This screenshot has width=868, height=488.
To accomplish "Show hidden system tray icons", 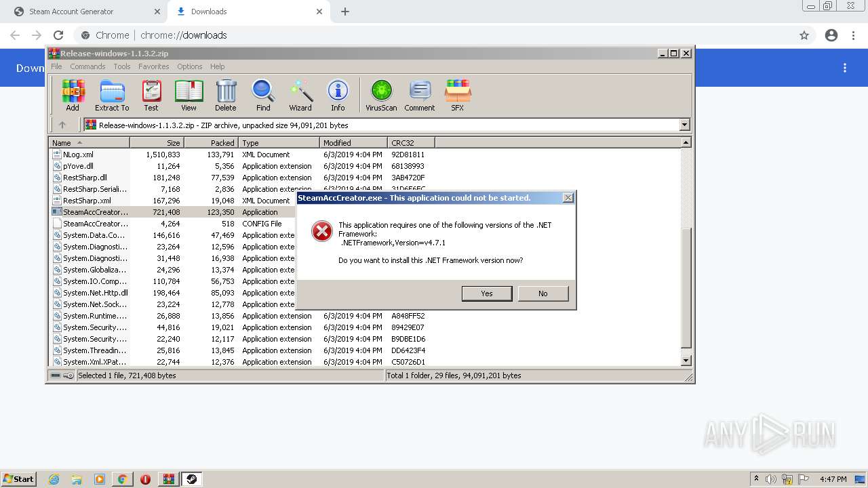I will point(756,479).
